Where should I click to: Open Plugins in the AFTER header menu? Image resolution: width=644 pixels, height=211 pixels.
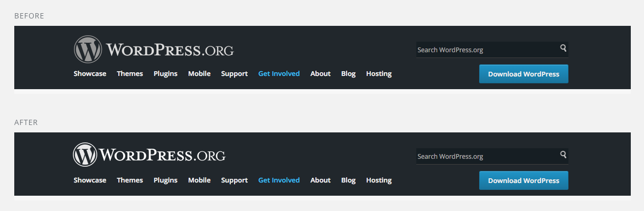[x=165, y=180]
